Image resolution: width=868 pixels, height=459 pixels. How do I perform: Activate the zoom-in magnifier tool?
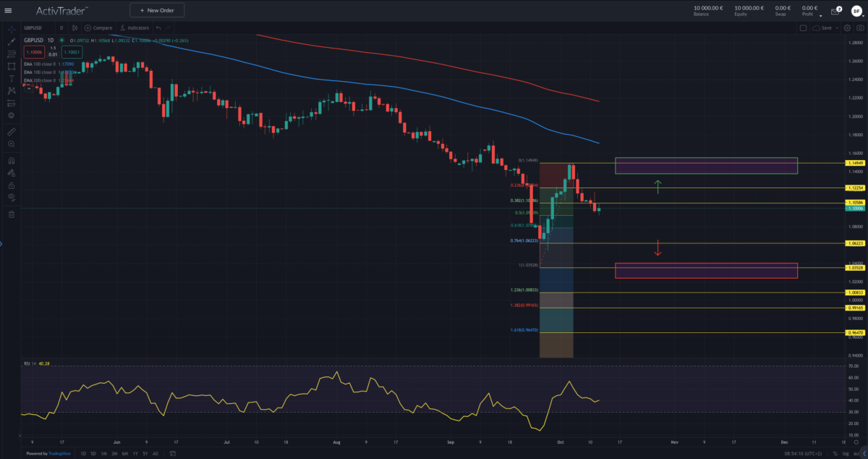pyautogui.click(x=11, y=143)
